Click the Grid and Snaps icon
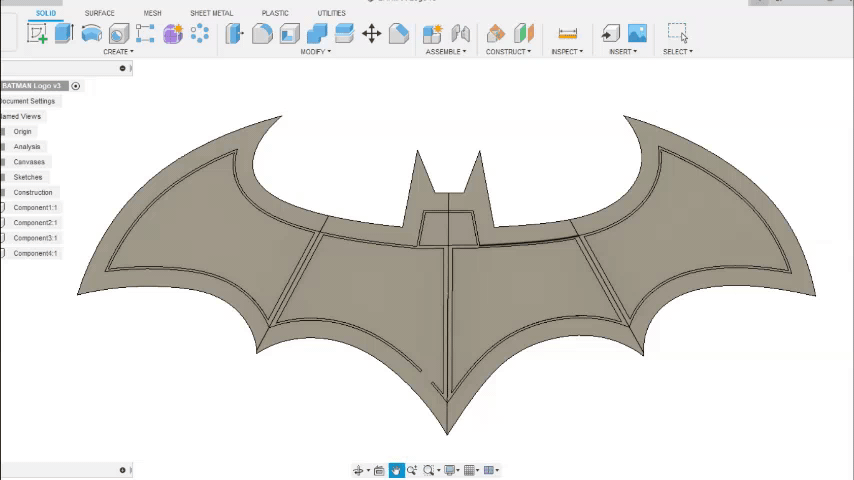Screen dimensions: 854x480 pyautogui.click(x=469, y=470)
